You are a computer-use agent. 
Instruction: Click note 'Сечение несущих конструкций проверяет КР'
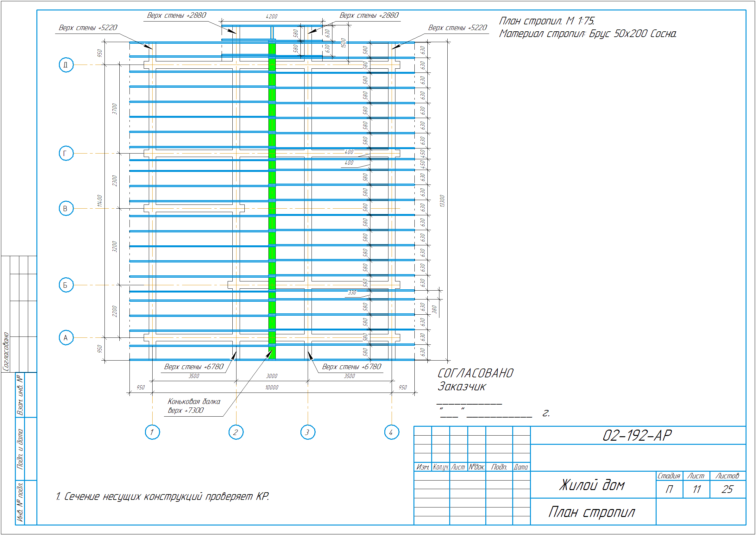pos(163,497)
